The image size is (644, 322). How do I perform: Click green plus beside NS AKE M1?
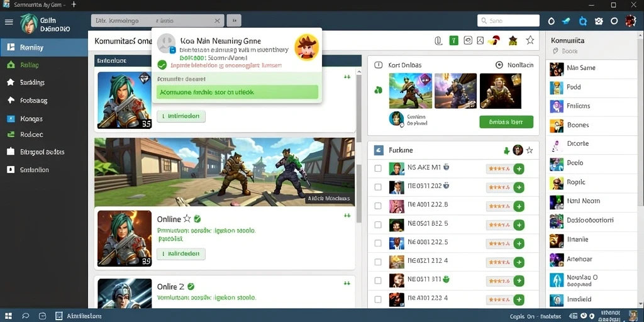click(519, 169)
